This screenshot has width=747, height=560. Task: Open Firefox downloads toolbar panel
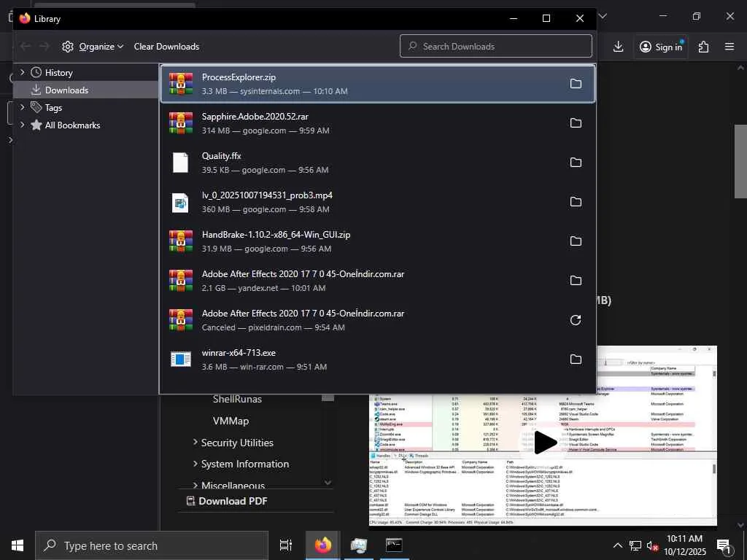coord(618,47)
